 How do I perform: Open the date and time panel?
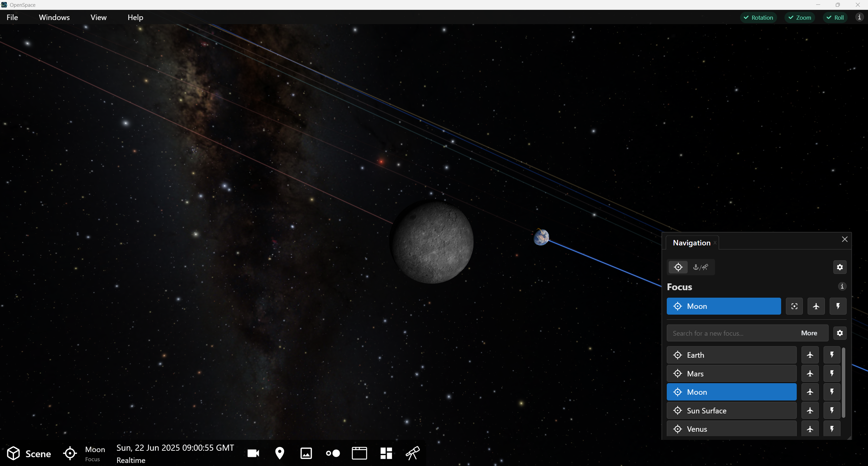175,454
